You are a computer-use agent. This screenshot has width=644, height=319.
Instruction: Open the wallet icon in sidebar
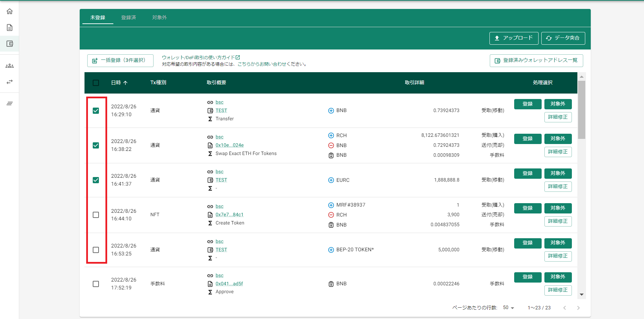(x=10, y=44)
